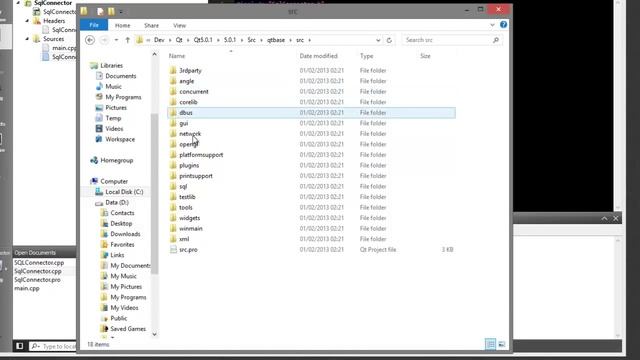This screenshot has width=640, height=360.
Task: Select the sql folder
Action: click(x=183, y=187)
